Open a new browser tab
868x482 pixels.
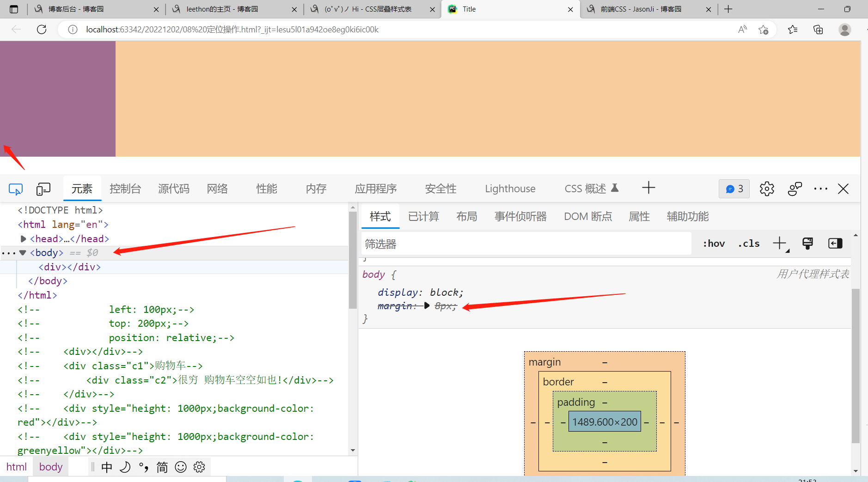point(728,9)
